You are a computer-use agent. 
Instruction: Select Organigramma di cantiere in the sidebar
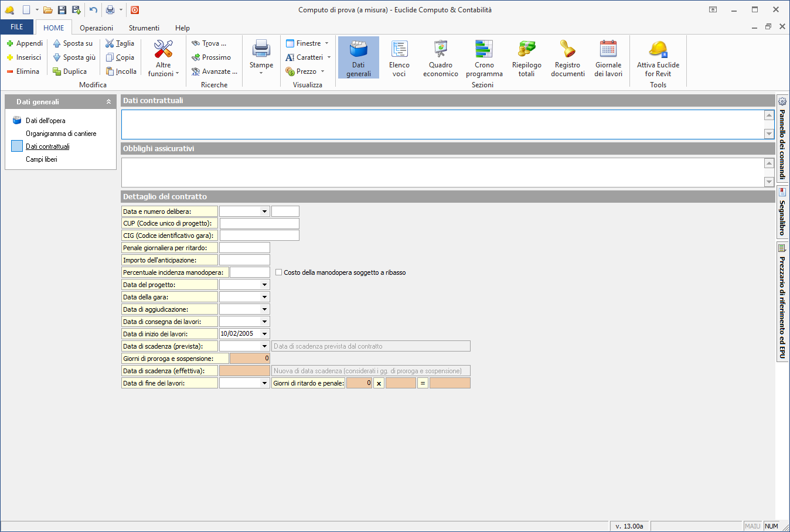(61, 134)
